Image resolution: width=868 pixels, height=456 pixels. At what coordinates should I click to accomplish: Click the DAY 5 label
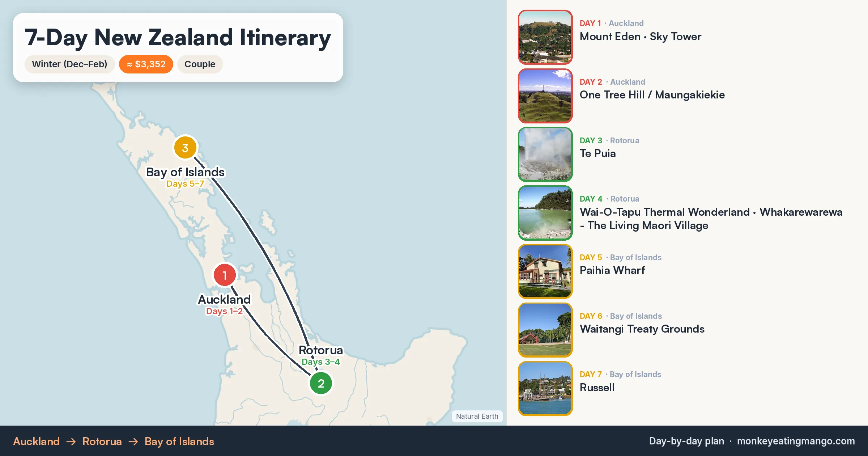pos(591,257)
